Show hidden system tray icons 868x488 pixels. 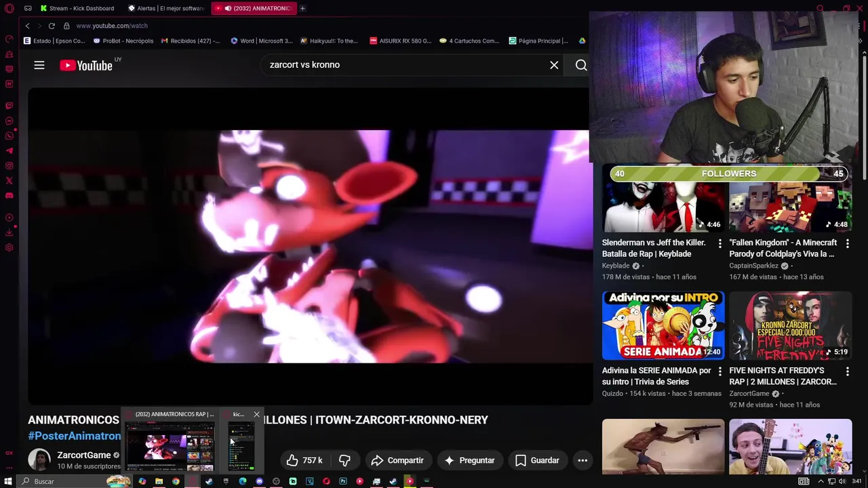click(821, 481)
